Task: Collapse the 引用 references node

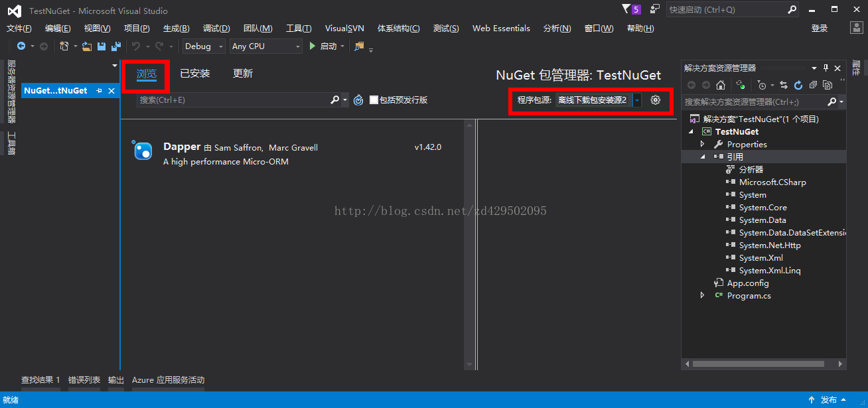Action: [703, 157]
